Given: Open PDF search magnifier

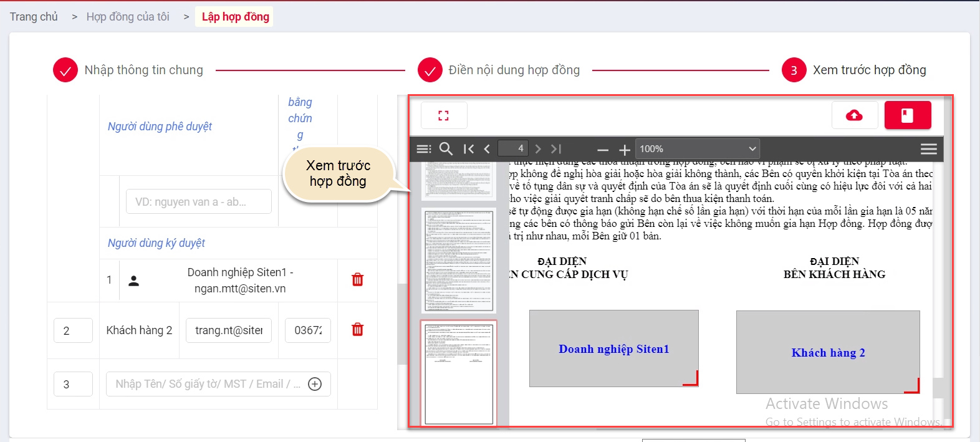Looking at the screenshot, I should pyautogui.click(x=446, y=149).
